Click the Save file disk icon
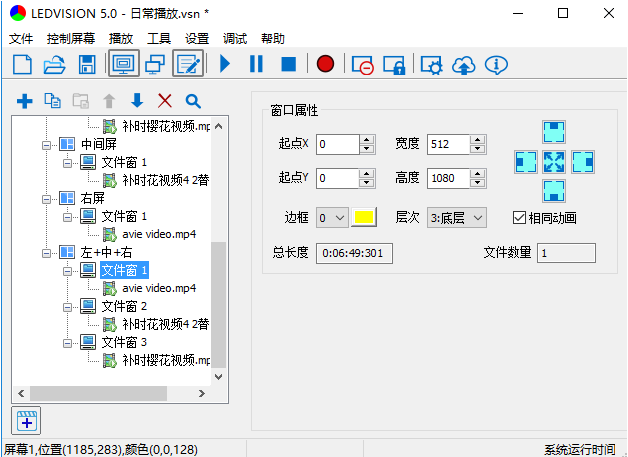This screenshot has width=628, height=457. pyautogui.click(x=87, y=64)
